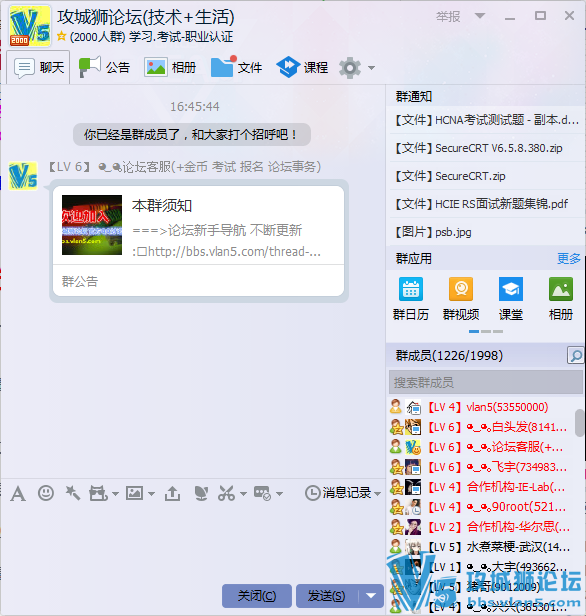Open the 聊天 chat tab
The image size is (586, 616).
point(38,68)
